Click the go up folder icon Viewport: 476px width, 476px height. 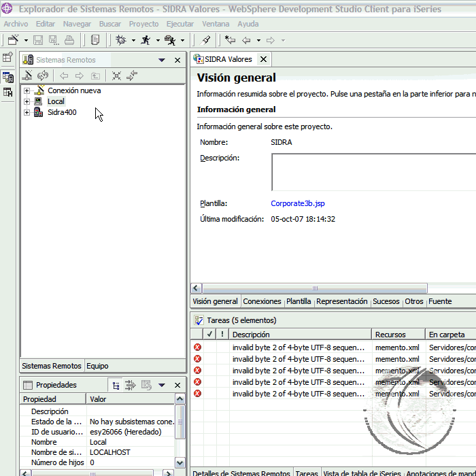click(x=95, y=75)
